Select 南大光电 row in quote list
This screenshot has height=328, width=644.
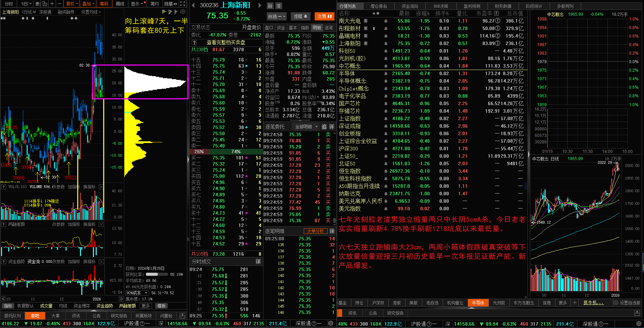point(432,21)
